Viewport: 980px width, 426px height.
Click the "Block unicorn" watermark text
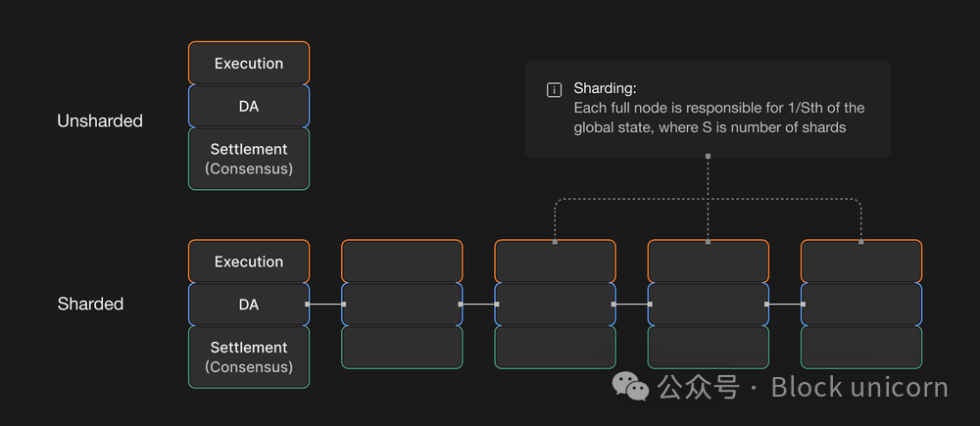point(859,387)
